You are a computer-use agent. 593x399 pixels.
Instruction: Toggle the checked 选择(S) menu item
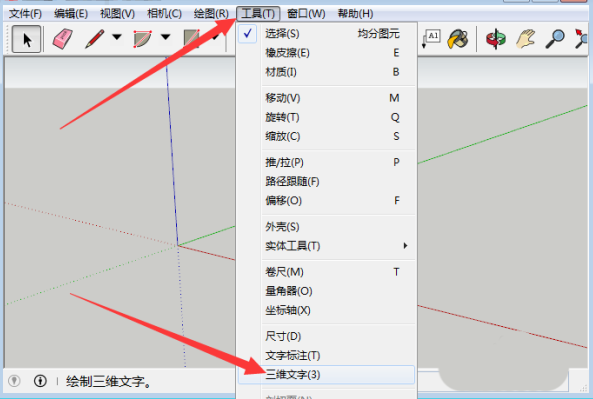coord(326,34)
